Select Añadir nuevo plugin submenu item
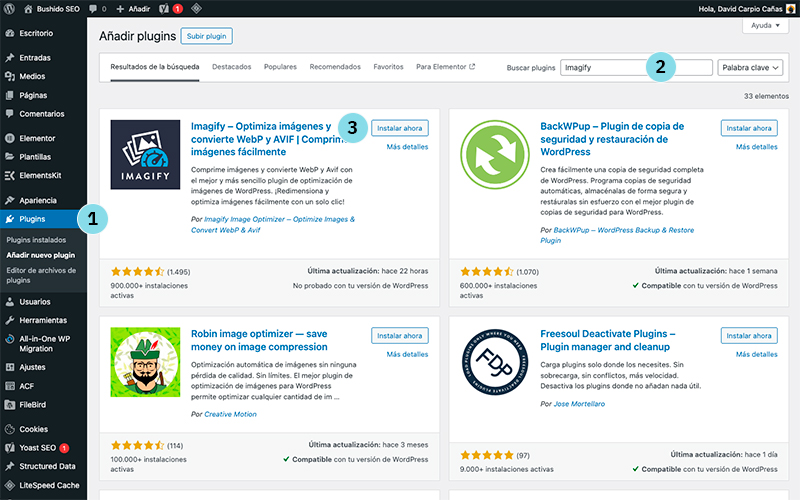 pyautogui.click(x=41, y=255)
